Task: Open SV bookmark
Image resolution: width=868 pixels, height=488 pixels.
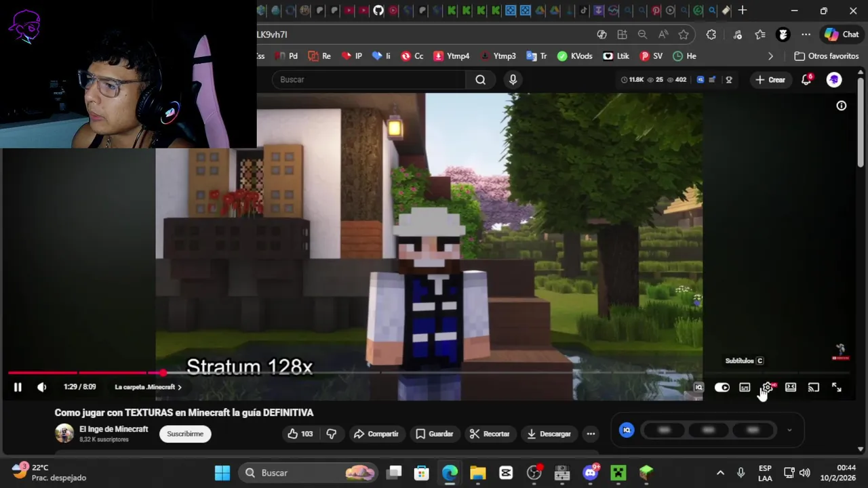Action: pos(652,56)
